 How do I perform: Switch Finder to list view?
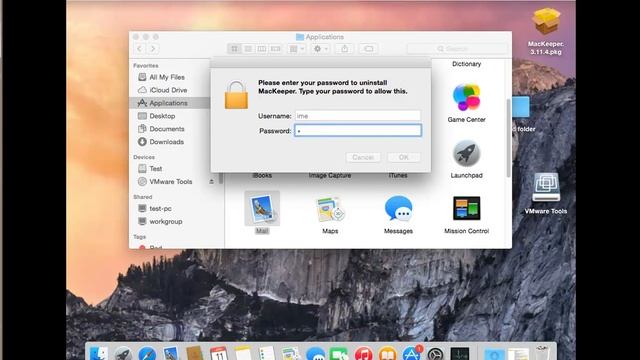pyautogui.click(x=248, y=49)
